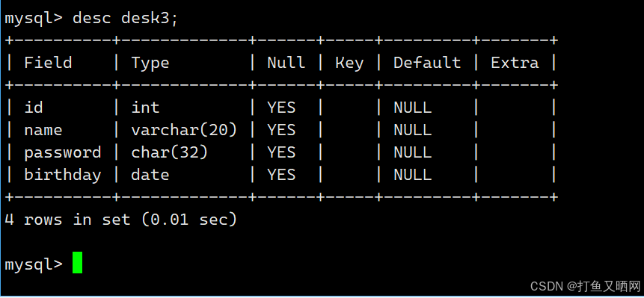Select the 'name' field name
Screen dimensions: 644x298
(x=43, y=131)
